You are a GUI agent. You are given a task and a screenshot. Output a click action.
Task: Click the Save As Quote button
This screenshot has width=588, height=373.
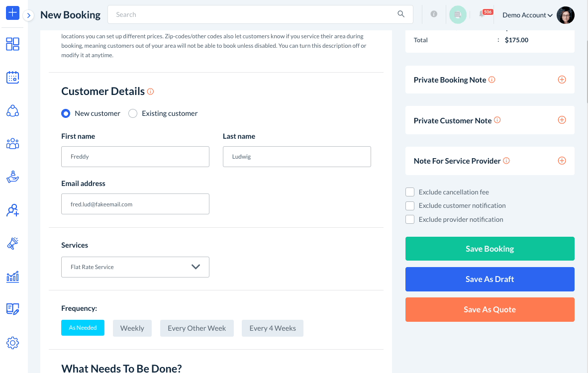pos(490,309)
